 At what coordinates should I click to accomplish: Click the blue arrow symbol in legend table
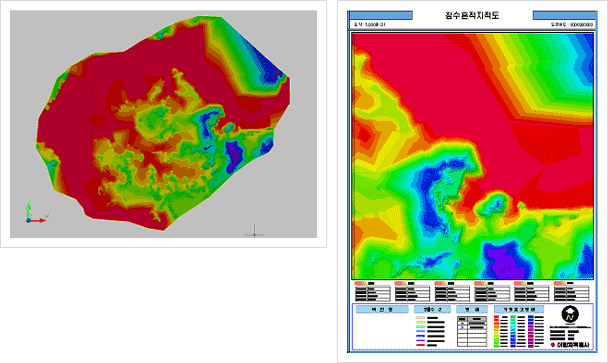tap(462, 328)
